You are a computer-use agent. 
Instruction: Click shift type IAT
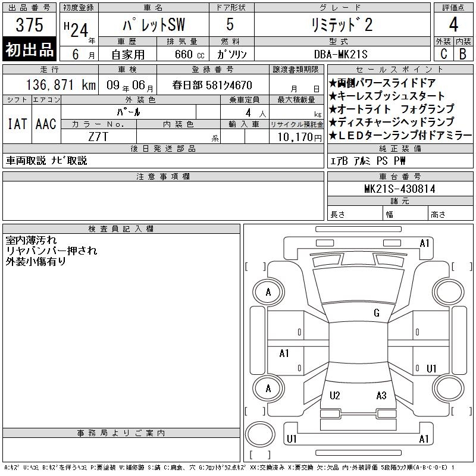(17, 124)
